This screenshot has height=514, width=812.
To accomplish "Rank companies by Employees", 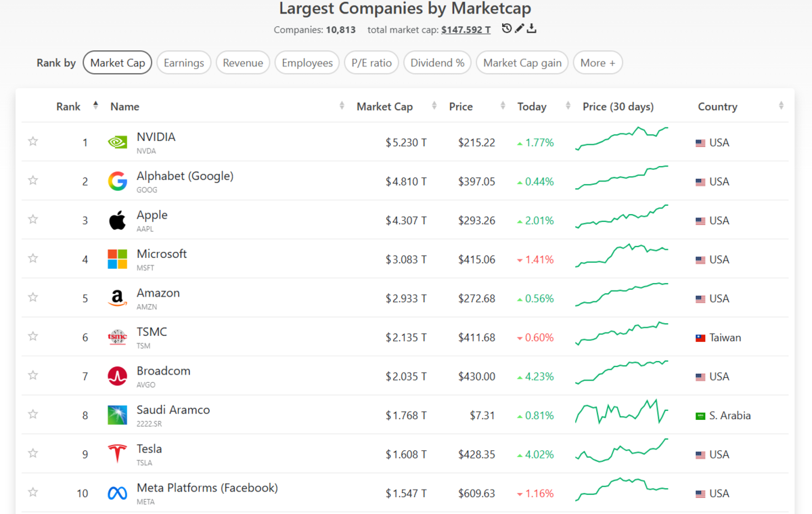I will click(307, 63).
